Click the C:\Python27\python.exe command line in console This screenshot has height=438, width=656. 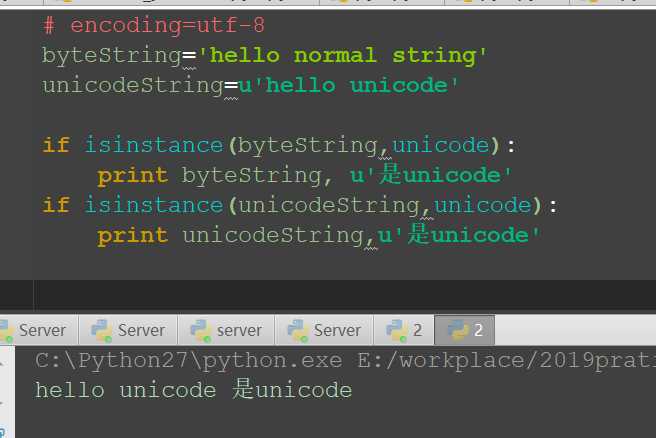pos(346,361)
